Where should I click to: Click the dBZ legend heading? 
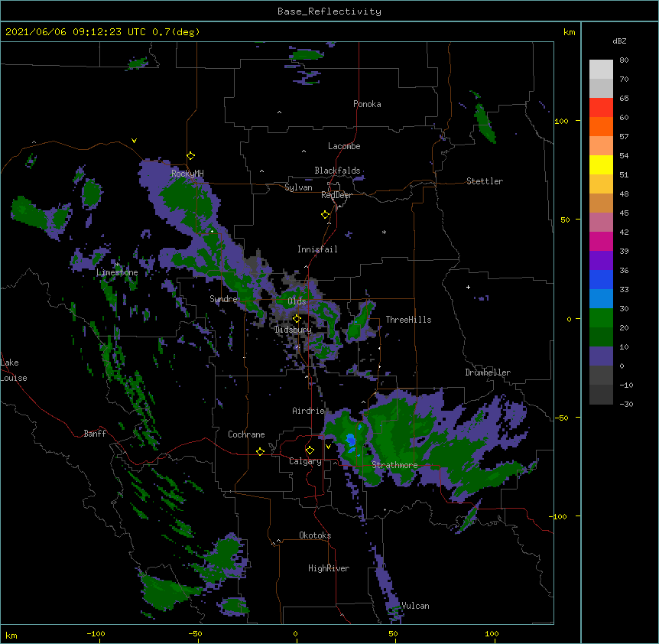(619, 41)
